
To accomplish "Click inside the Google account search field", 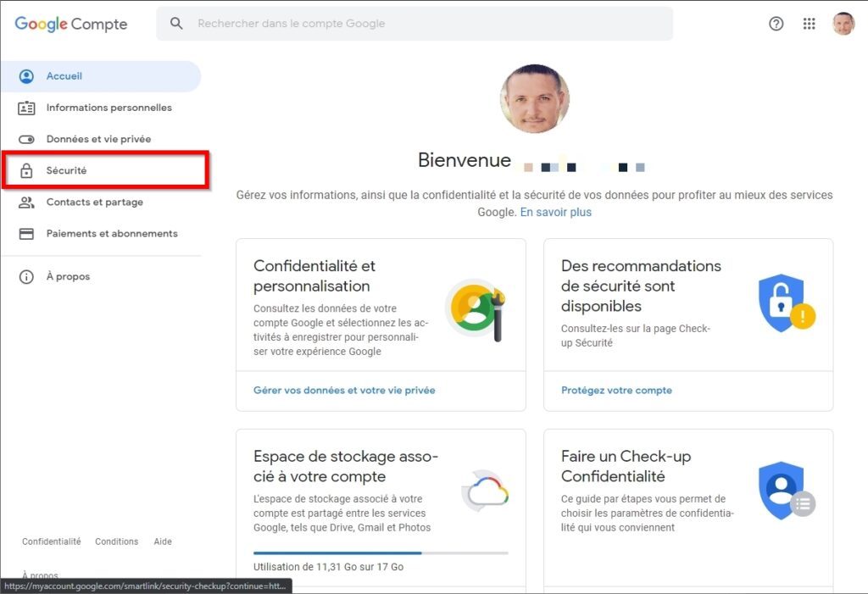I will [x=414, y=23].
